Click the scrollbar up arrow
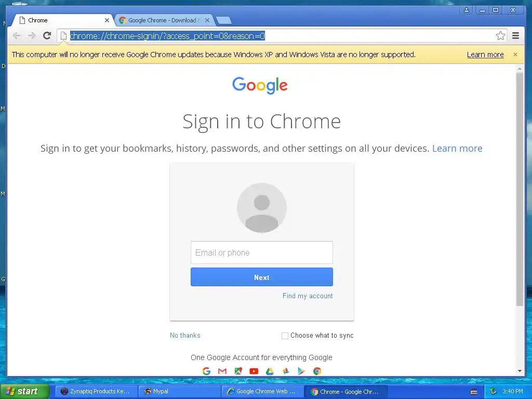Viewport: 532px width, 399px height. tap(520, 69)
